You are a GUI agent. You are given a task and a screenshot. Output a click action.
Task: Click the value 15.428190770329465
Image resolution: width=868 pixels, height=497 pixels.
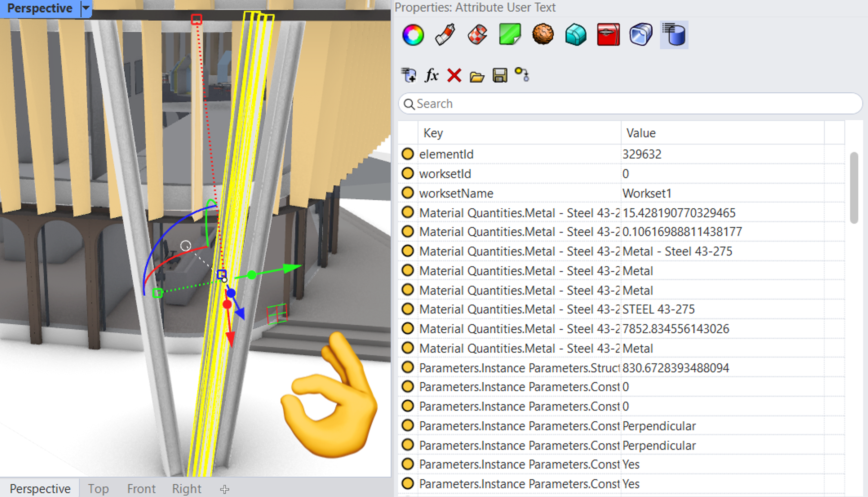pos(679,213)
